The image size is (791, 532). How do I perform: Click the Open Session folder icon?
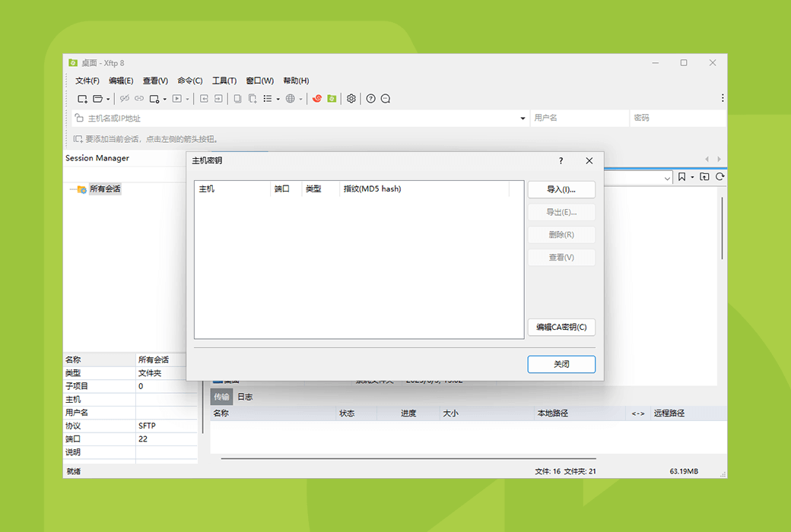(98, 99)
